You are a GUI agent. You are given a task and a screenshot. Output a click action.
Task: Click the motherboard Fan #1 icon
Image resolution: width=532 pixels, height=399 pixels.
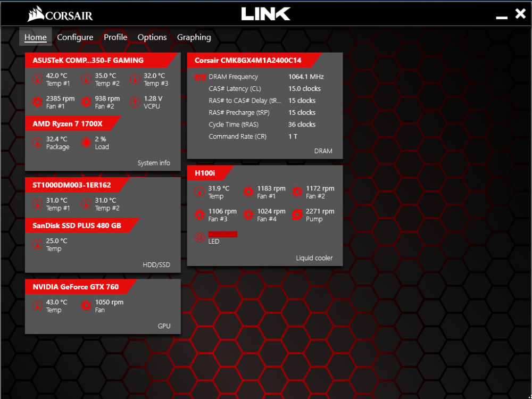coord(37,102)
